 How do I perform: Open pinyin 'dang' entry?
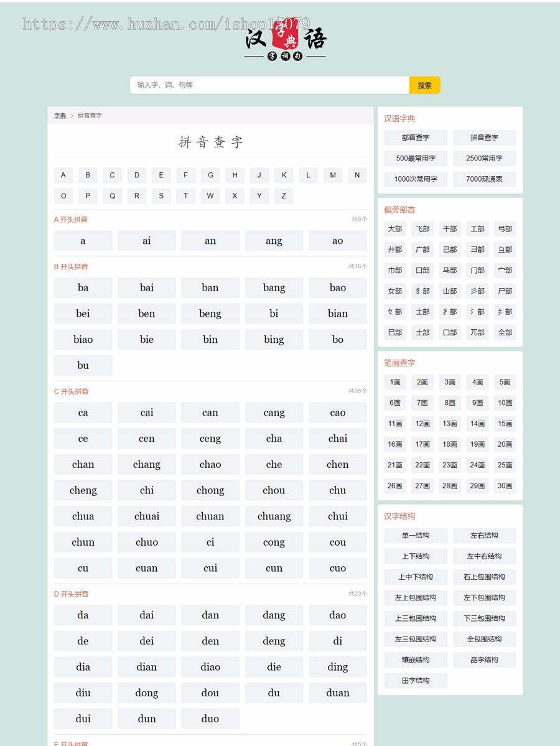274,615
